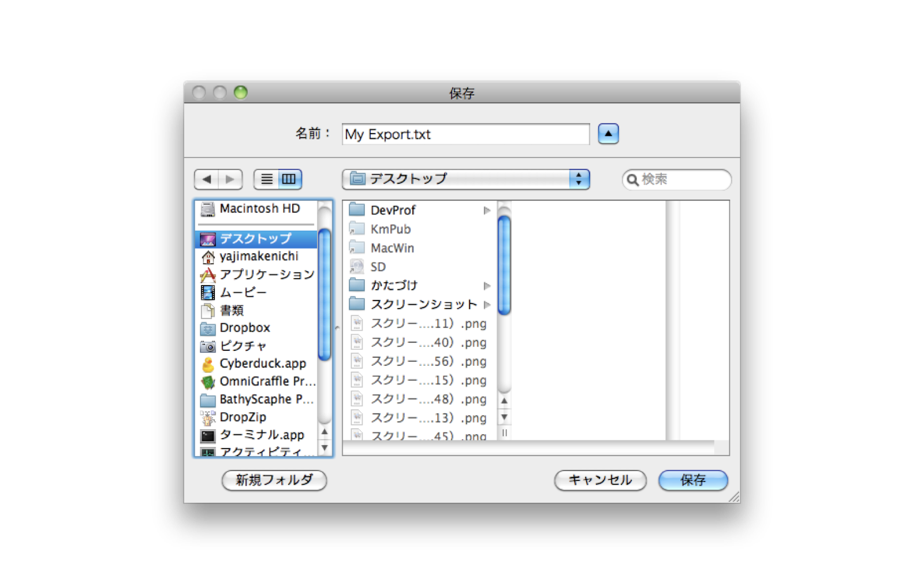Select アプリケーション in the sidebar
Viewport: 924px width, 578px height.
coord(266,275)
